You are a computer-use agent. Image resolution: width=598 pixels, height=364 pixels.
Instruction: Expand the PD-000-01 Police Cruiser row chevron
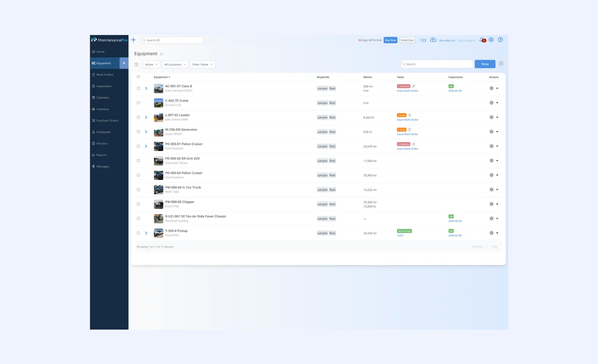[146, 146]
